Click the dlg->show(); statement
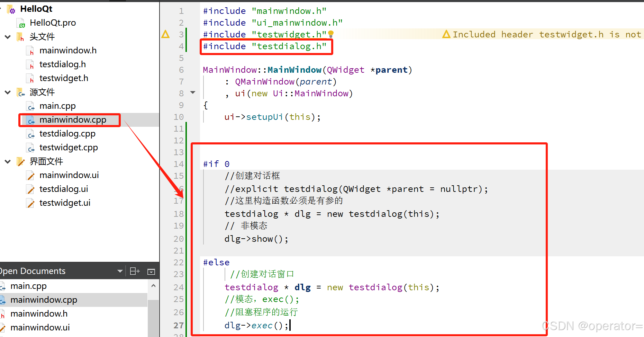Screen dimensions: 644x337 256,239
